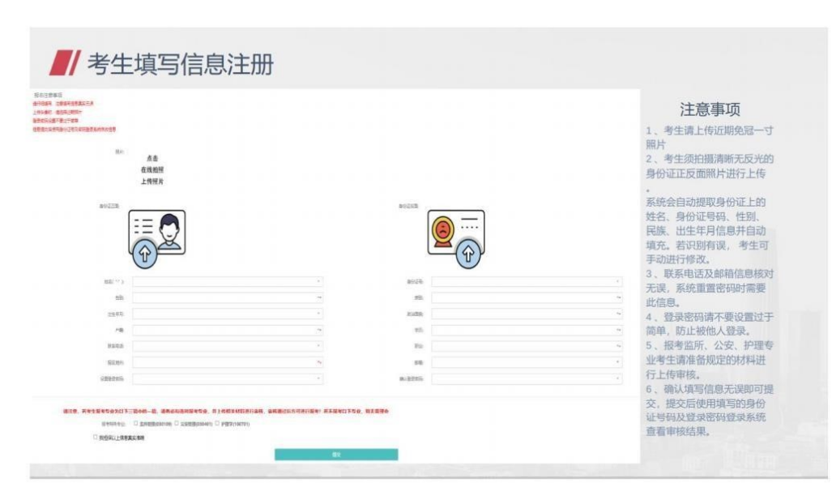832x504 pixels.
Task: Focus the 身份证号 input field
Action: (x=527, y=282)
